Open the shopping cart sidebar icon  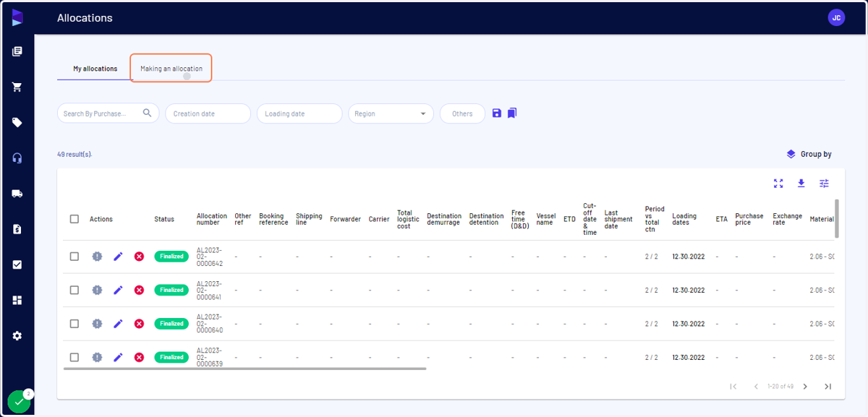[x=17, y=87]
